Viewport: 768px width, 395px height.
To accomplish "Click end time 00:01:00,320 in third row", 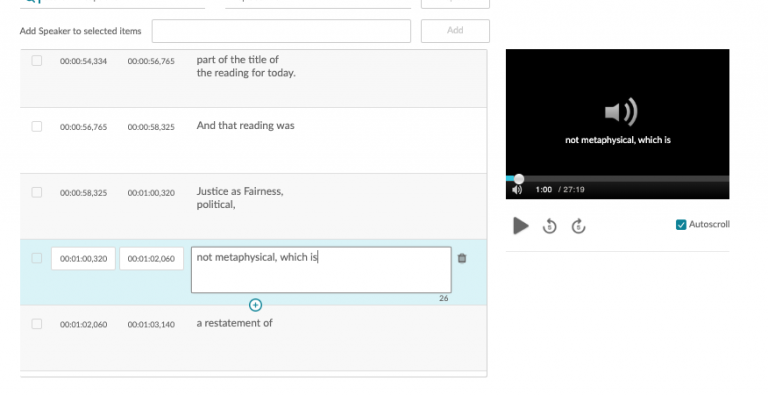I will point(151,193).
